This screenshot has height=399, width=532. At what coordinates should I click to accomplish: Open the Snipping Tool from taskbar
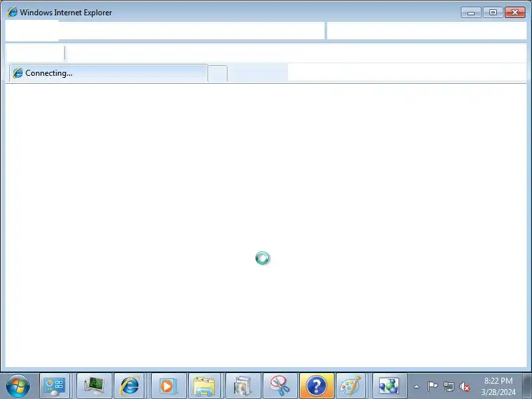(280, 386)
